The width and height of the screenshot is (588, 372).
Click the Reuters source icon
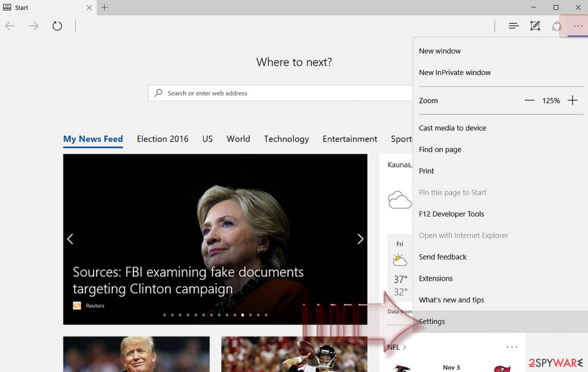[x=77, y=305]
